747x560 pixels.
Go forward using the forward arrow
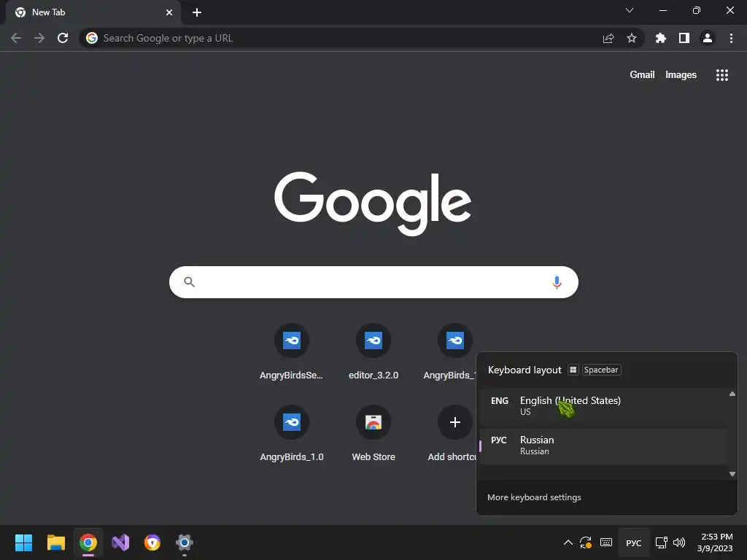(x=39, y=38)
